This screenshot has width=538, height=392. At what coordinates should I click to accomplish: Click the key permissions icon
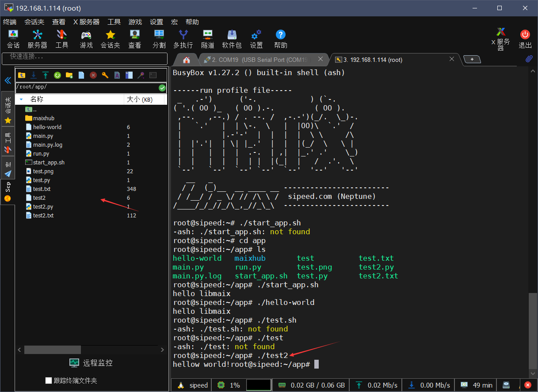(x=105, y=75)
